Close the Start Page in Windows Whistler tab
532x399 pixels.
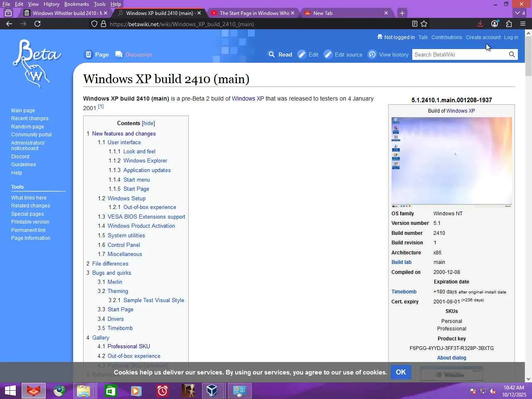point(293,13)
